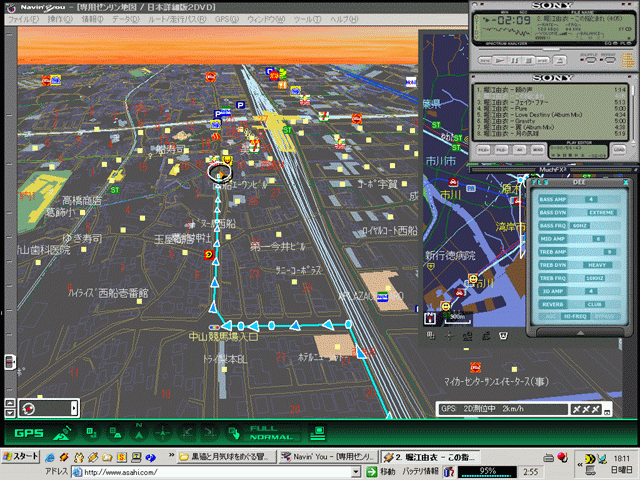Open the ツール(T) menu
The width and height of the screenshot is (640, 480).
[x=307, y=19]
